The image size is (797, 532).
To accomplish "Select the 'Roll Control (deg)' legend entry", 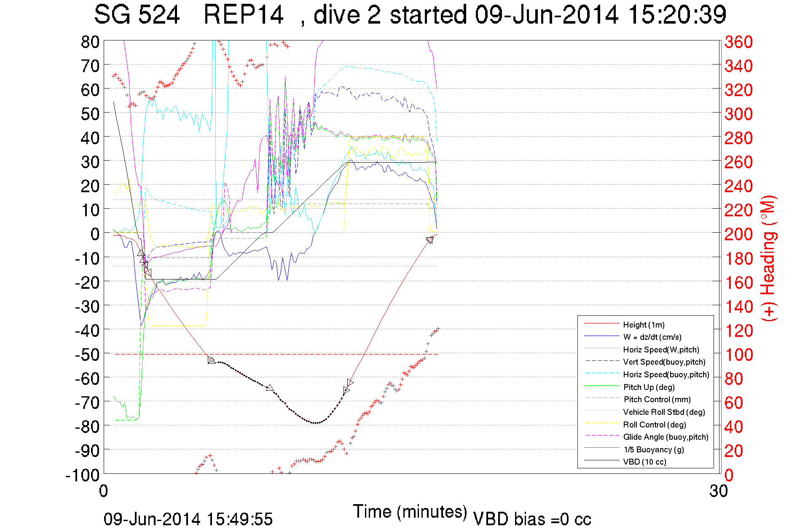I will (x=654, y=425).
